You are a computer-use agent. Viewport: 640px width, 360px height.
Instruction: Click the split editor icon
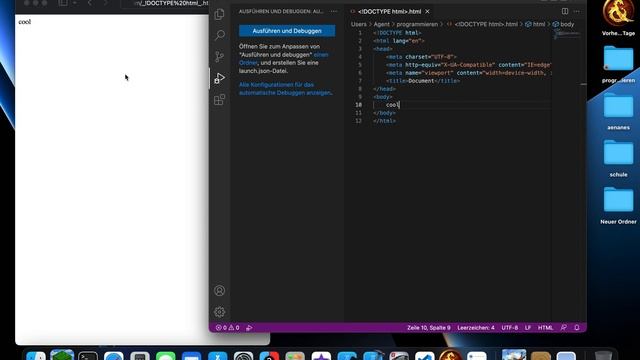click(x=565, y=11)
